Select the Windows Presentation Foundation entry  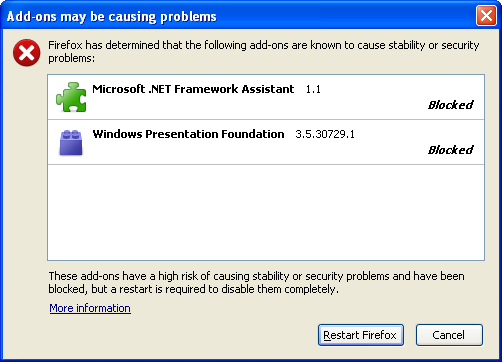(x=266, y=142)
